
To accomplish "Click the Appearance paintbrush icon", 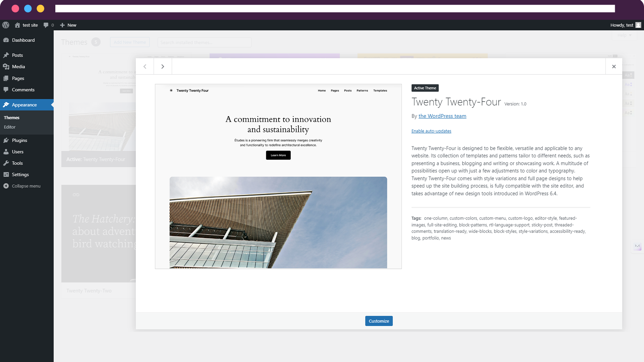I will click(x=6, y=105).
